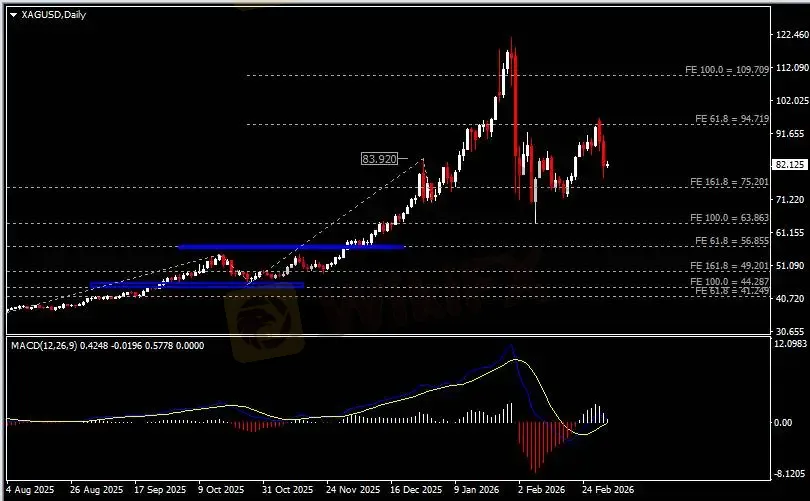Screen dimensions: 810x501
Task: Select the upper blue horizontal resistance line
Action: (x=290, y=247)
